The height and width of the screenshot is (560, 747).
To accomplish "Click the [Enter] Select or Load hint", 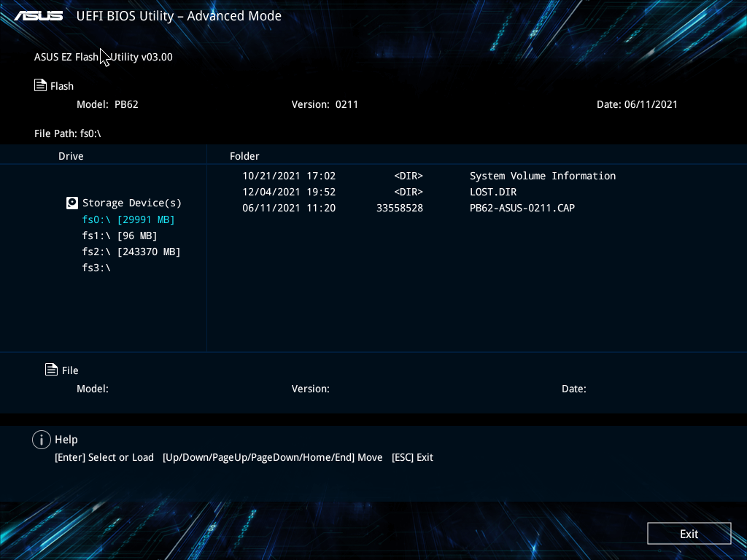I will (104, 457).
